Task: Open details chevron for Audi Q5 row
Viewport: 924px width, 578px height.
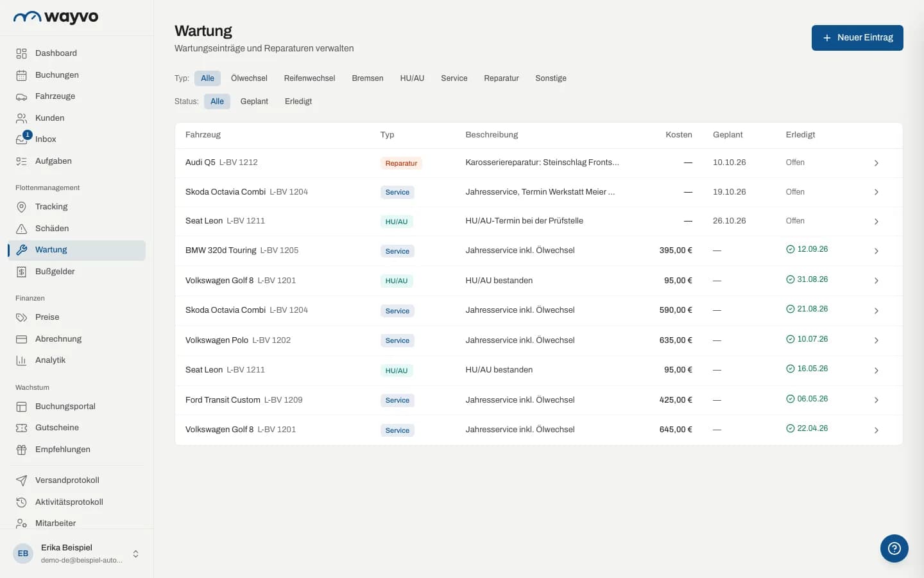Action: pyautogui.click(x=877, y=163)
